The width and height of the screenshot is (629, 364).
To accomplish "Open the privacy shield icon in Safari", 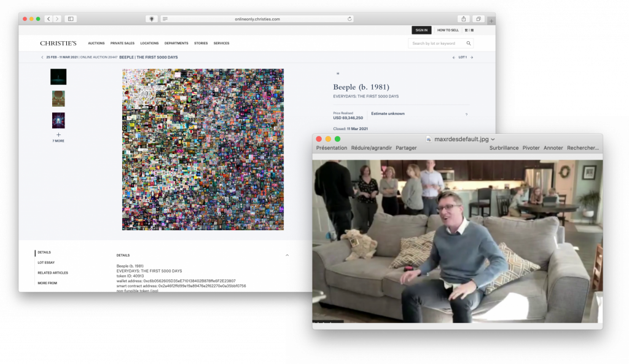I will pyautogui.click(x=152, y=19).
